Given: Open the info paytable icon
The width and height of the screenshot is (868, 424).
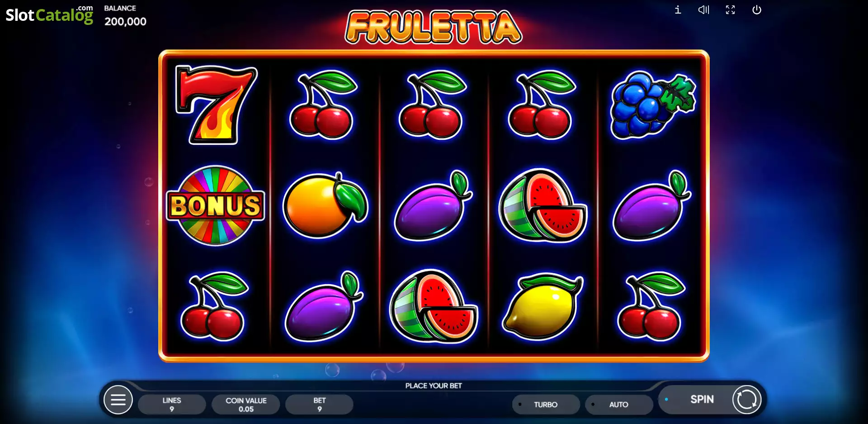Looking at the screenshot, I should (678, 10).
